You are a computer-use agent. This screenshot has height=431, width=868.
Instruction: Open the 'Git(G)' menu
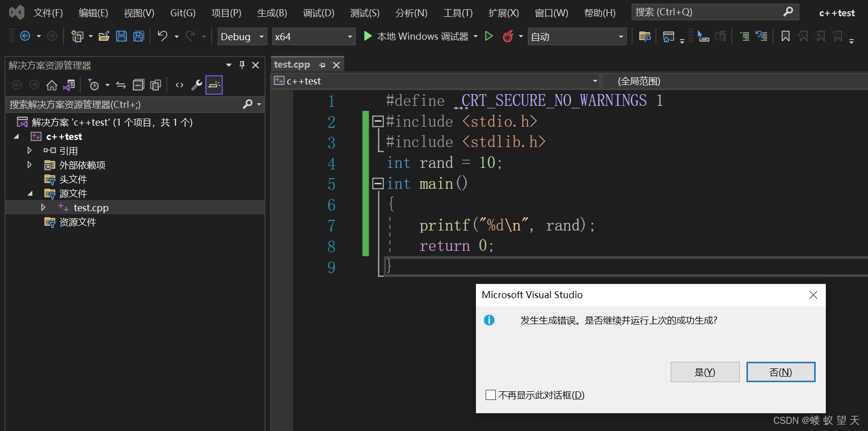tap(183, 13)
